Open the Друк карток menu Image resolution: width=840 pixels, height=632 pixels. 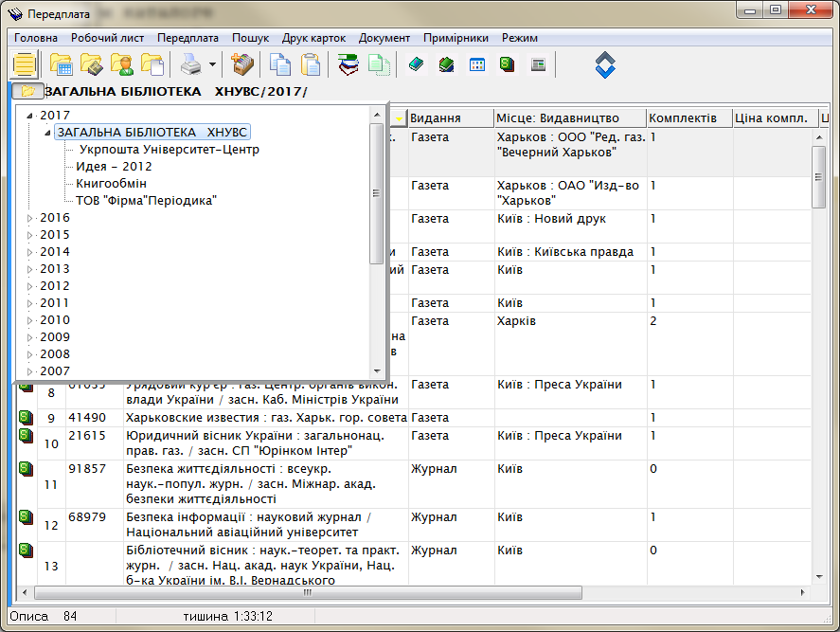tap(314, 38)
